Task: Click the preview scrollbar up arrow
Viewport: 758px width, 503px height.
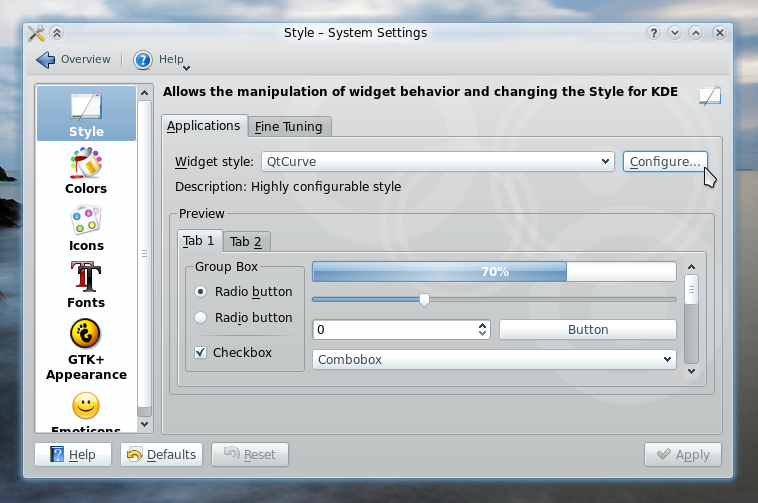Action: coord(691,267)
